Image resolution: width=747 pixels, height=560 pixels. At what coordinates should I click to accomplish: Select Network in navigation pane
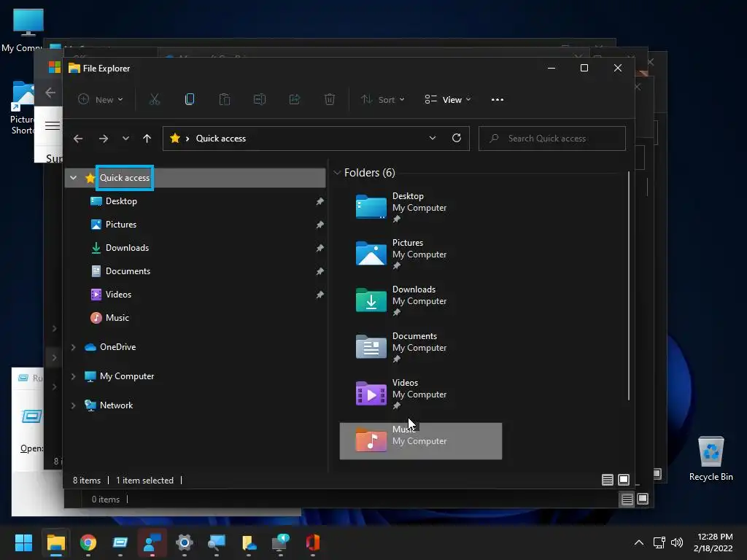tap(116, 405)
